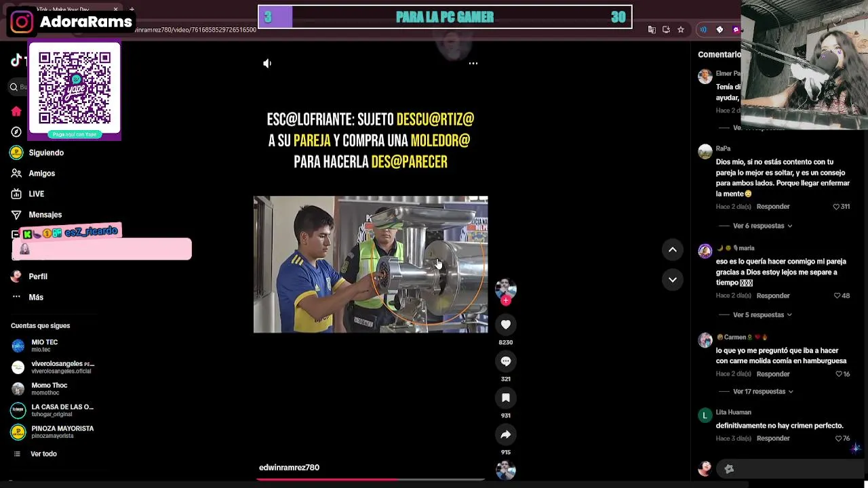Click blue sound-waves browser extension icon
868x488 pixels.
703,30
